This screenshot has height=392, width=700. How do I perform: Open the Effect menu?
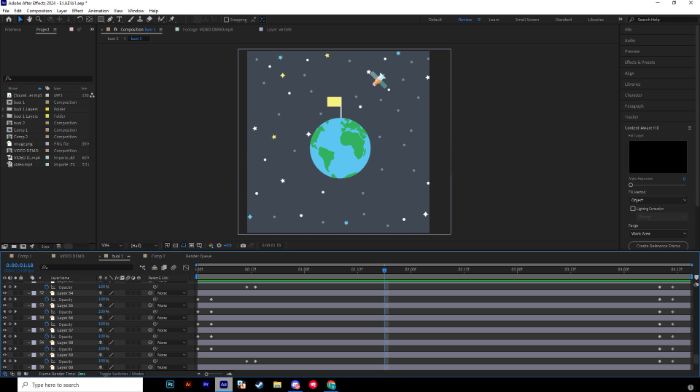pyautogui.click(x=77, y=11)
